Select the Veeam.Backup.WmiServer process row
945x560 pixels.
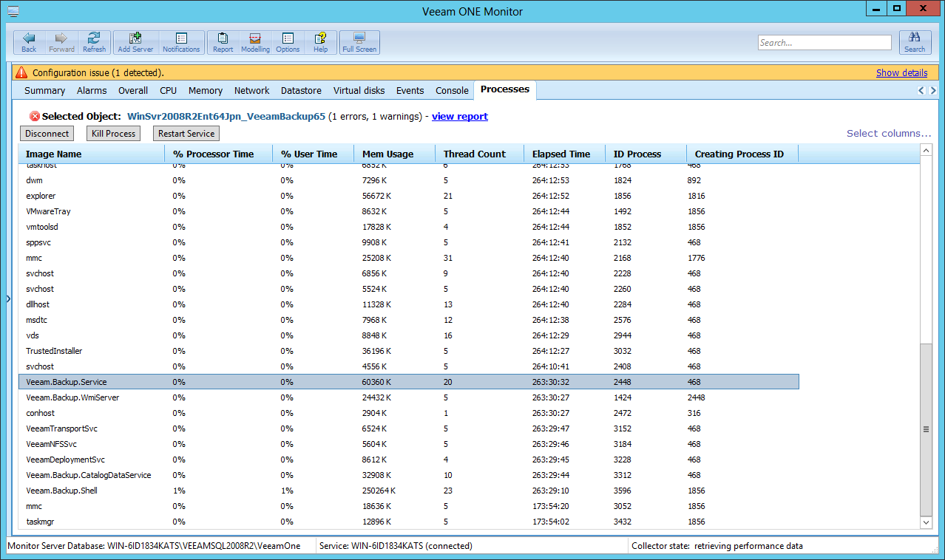(409, 397)
